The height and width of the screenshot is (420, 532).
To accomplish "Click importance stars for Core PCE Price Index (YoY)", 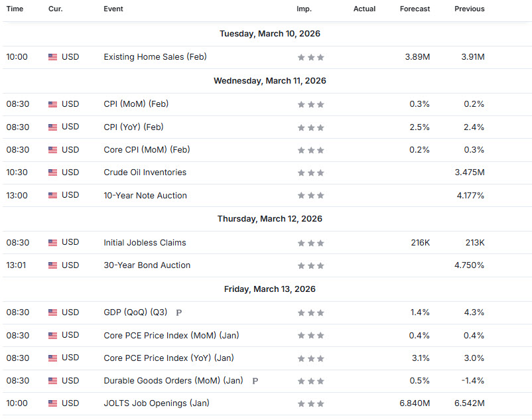I will point(310,358).
